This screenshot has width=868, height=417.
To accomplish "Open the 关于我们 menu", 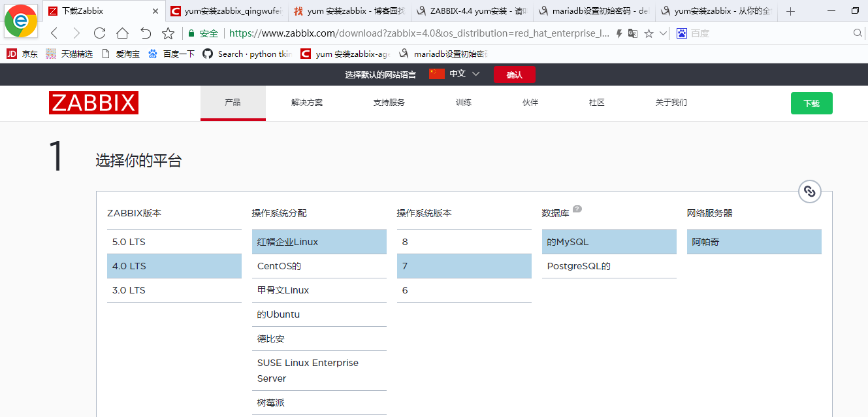I will 671,103.
